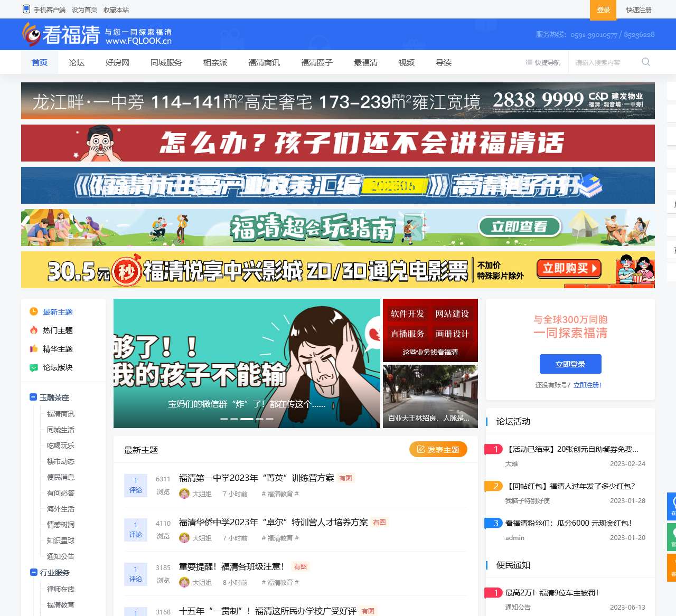Open the 福清商讯 navigation tab

point(264,62)
